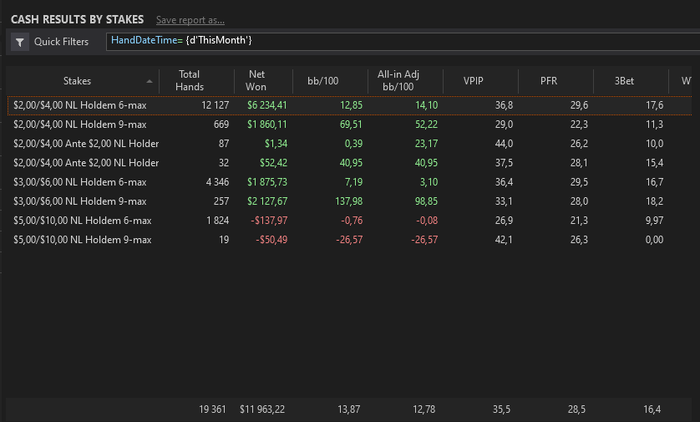Select the $5,00/$10,00 NL Holdem 6-max row
Viewport: 700px width, 422px height.
point(80,220)
